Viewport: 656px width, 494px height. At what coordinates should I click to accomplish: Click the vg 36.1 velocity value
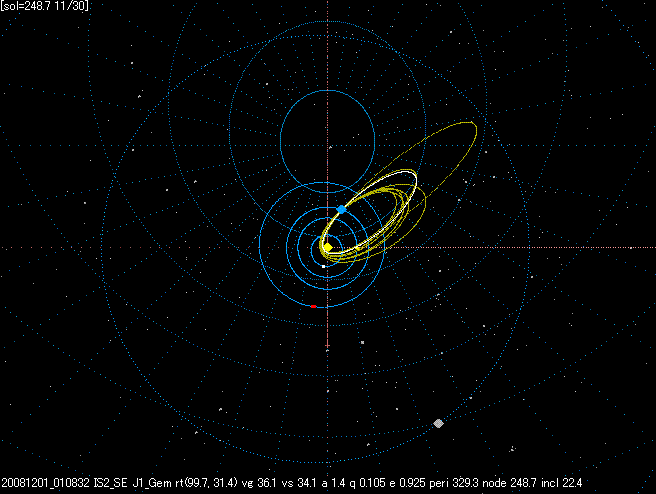(x=259, y=483)
